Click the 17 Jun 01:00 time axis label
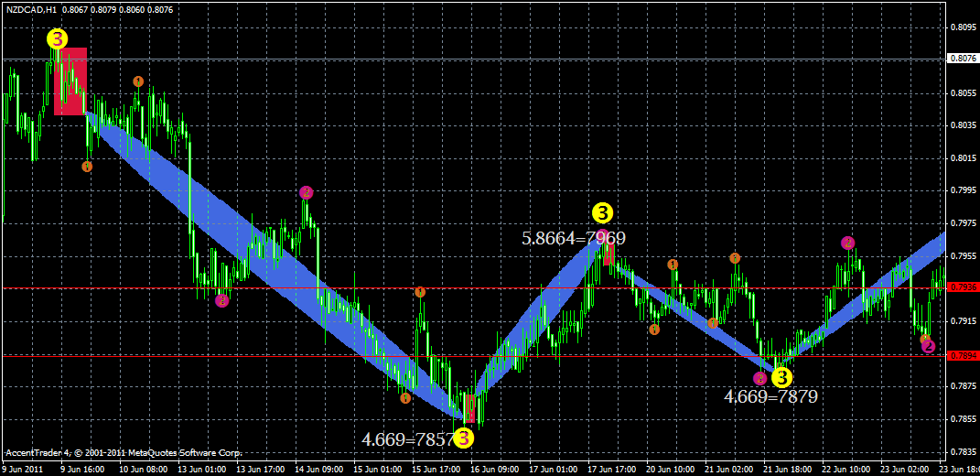 [x=553, y=468]
